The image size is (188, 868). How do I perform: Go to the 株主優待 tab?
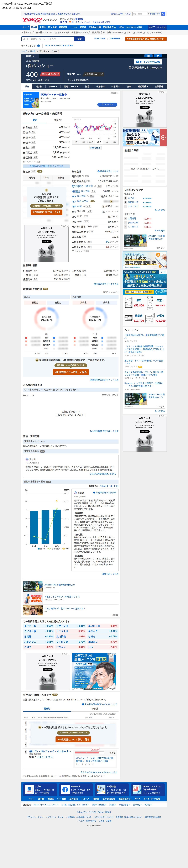pyautogui.click(x=100, y=87)
